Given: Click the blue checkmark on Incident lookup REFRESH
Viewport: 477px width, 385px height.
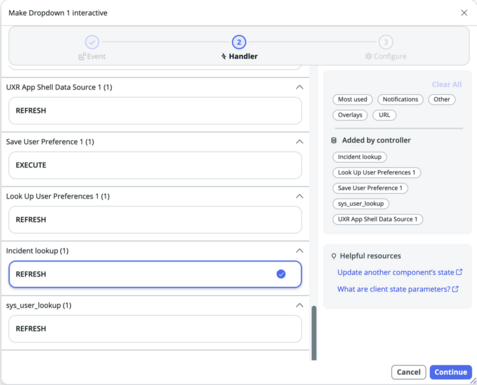Looking at the screenshot, I should pos(281,274).
